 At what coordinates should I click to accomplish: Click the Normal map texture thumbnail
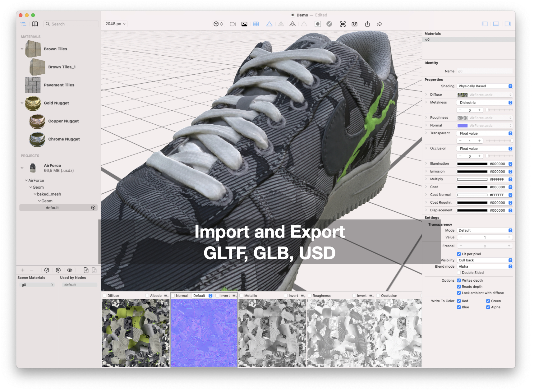[204, 333]
